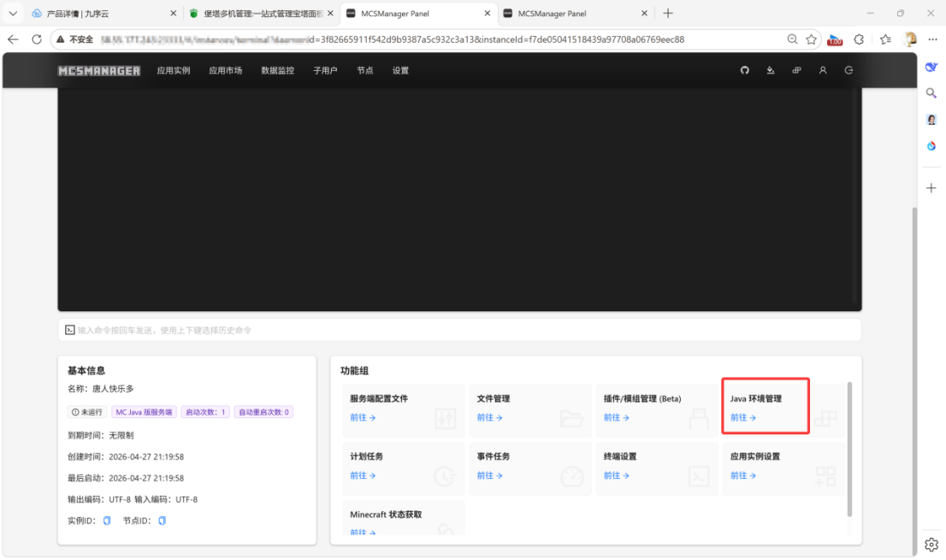Click the download icon in header

coord(771,70)
